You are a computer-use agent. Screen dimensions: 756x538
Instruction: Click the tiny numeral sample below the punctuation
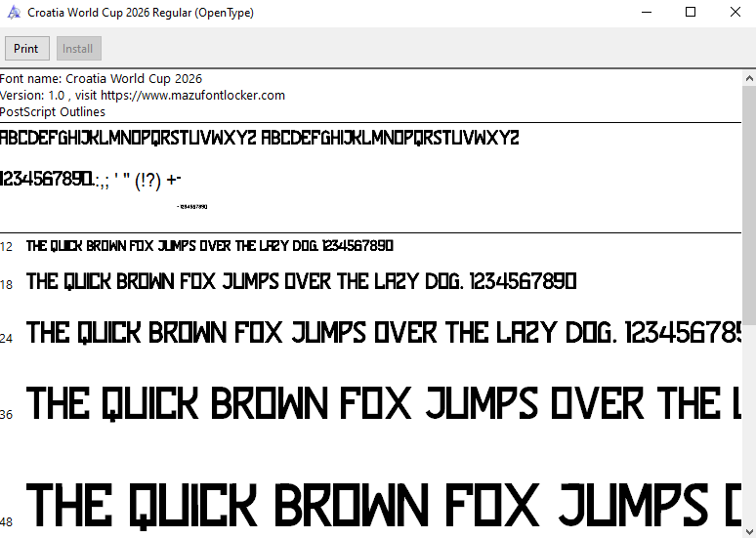coord(191,207)
